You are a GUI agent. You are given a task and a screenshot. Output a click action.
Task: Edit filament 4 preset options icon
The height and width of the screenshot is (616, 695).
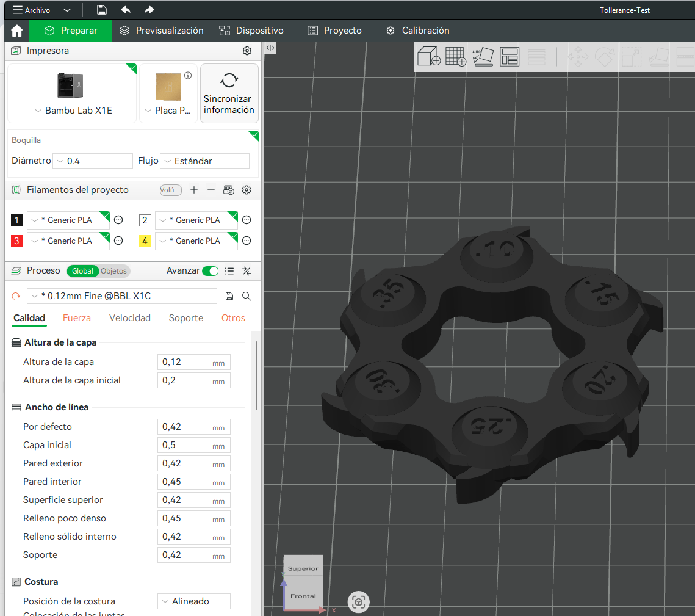pos(247,241)
